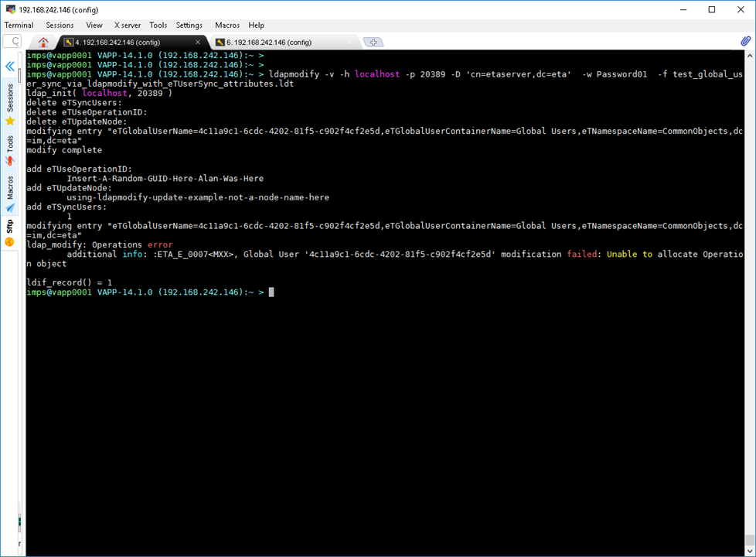Open the Sessions sidebar panel
The image size is (756, 557).
point(9,104)
